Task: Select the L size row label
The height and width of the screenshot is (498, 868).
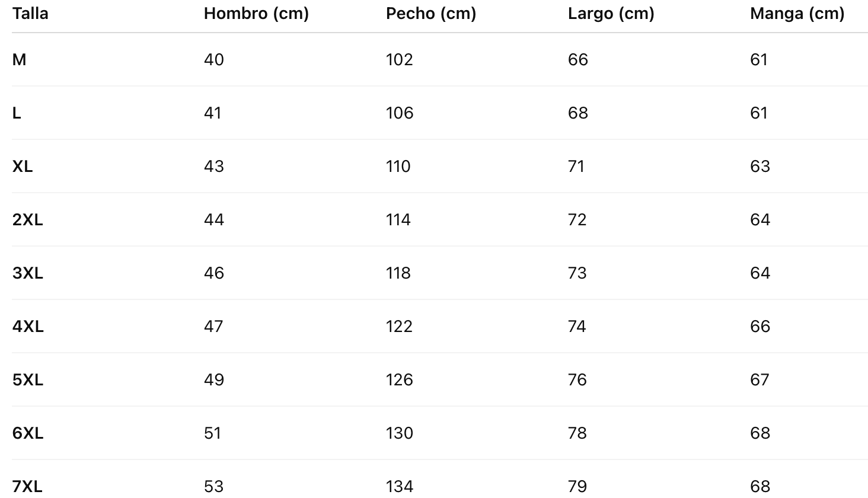Action: point(17,113)
